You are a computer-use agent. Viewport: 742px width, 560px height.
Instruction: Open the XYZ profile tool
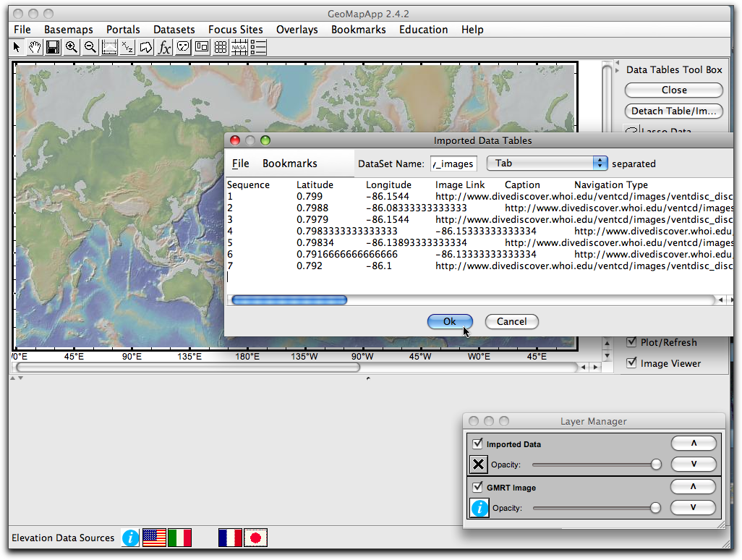[x=127, y=46]
